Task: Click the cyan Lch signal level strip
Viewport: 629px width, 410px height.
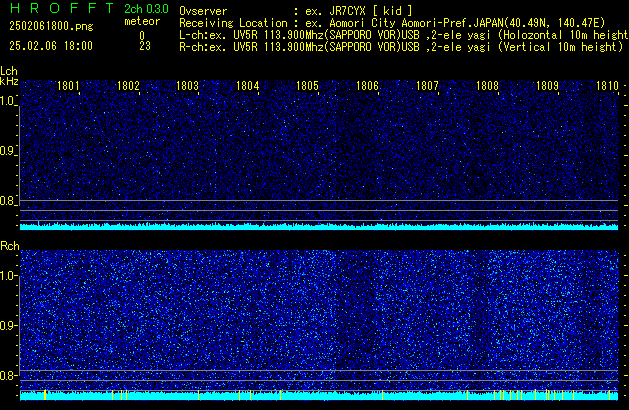Action: point(319,227)
